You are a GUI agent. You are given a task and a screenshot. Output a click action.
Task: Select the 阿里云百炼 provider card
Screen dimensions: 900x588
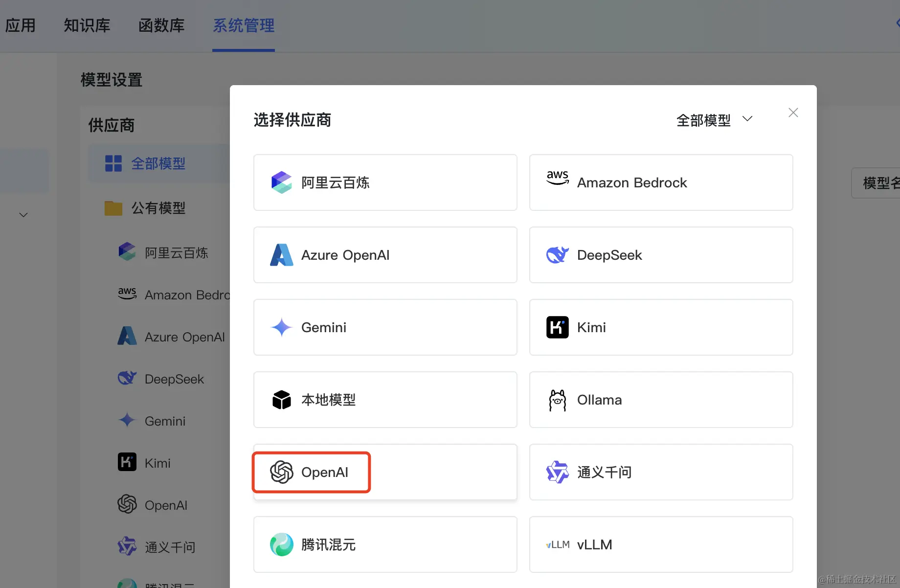[385, 182]
